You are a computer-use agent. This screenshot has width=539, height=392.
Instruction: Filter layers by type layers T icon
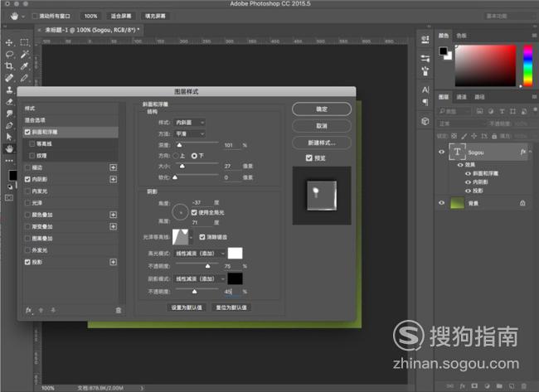502,111
